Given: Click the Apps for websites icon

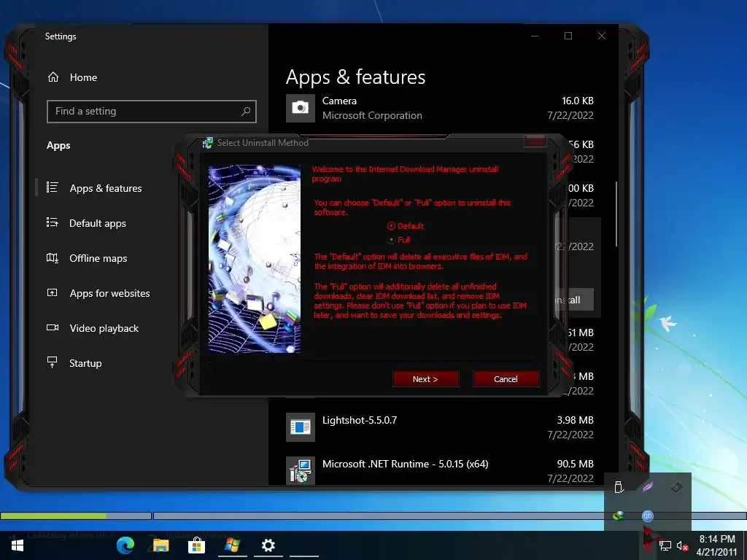Looking at the screenshot, I should tap(53, 292).
